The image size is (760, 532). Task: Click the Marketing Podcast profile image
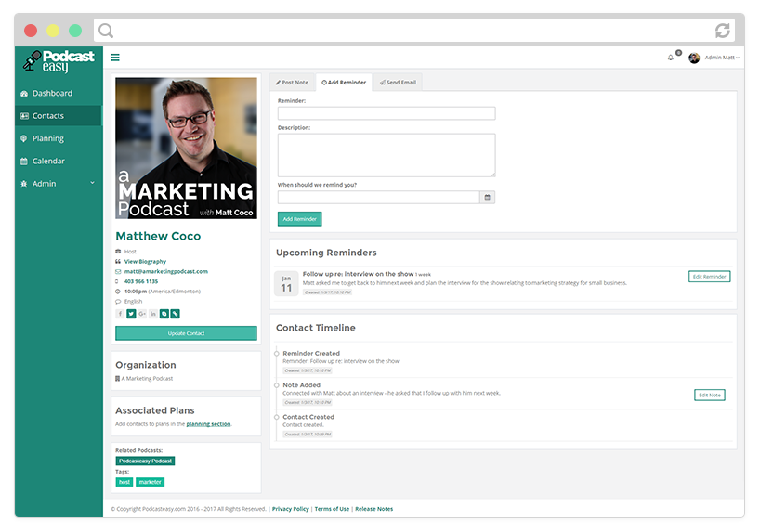[186, 149]
